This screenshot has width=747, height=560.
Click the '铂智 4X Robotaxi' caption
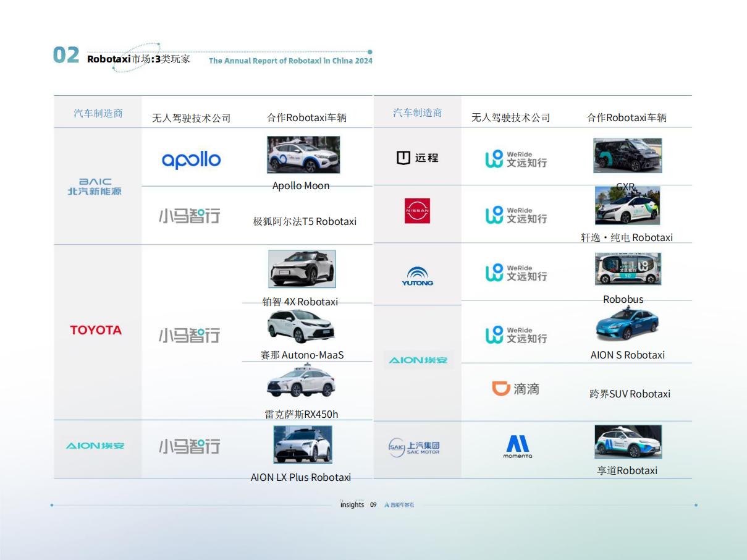click(x=300, y=302)
